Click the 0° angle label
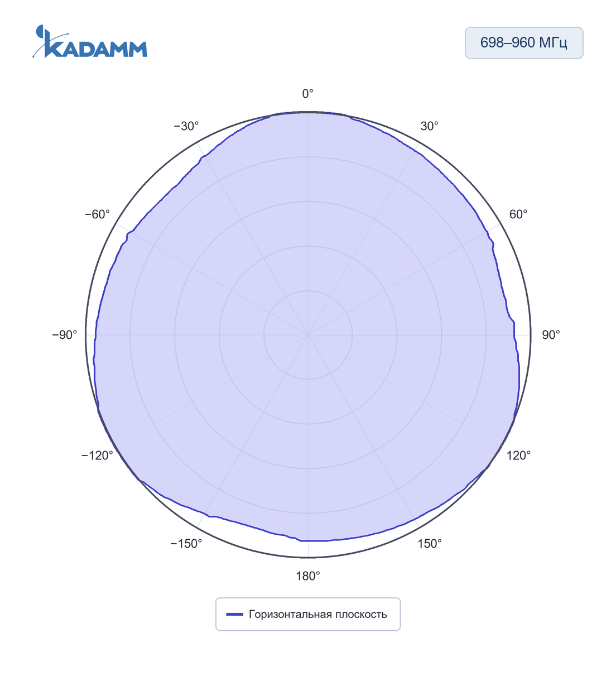616x676 pixels. tap(308, 94)
